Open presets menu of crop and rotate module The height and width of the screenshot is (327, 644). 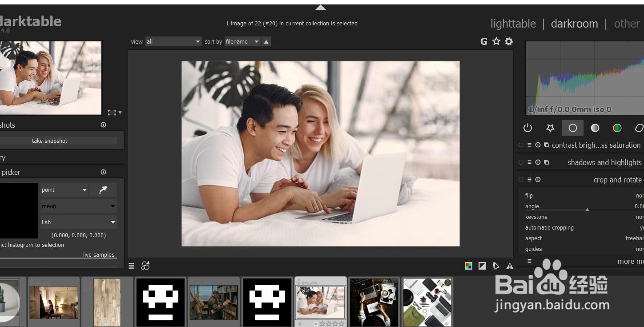click(529, 180)
